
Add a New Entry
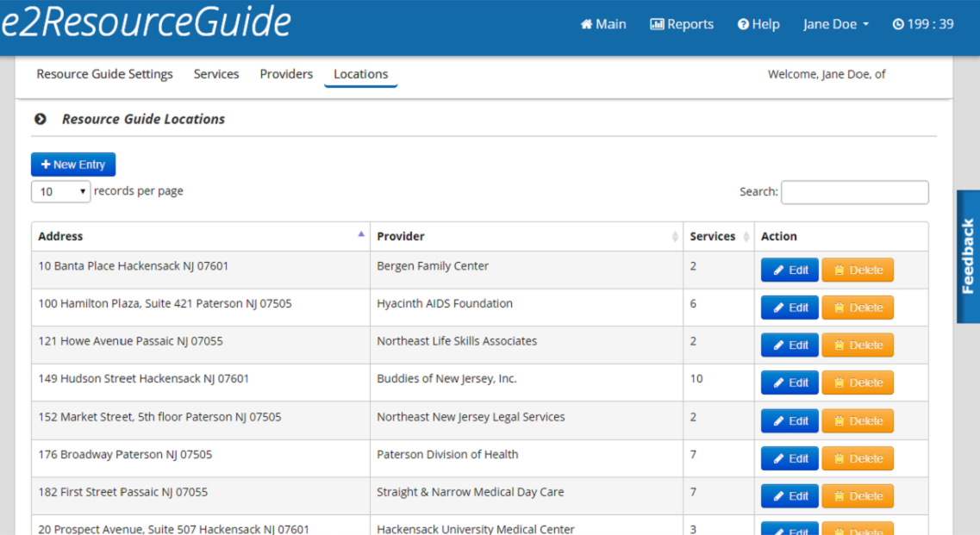click(x=73, y=165)
